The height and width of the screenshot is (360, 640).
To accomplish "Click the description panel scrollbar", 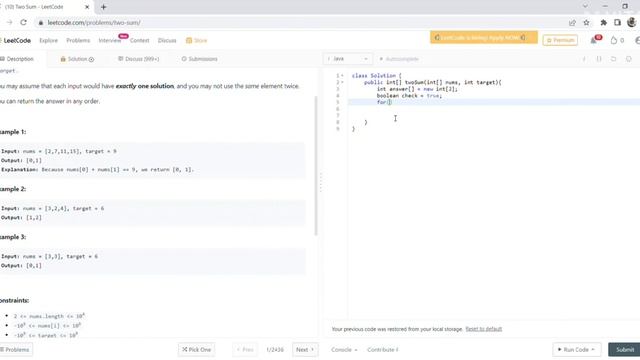I will tap(316, 165).
